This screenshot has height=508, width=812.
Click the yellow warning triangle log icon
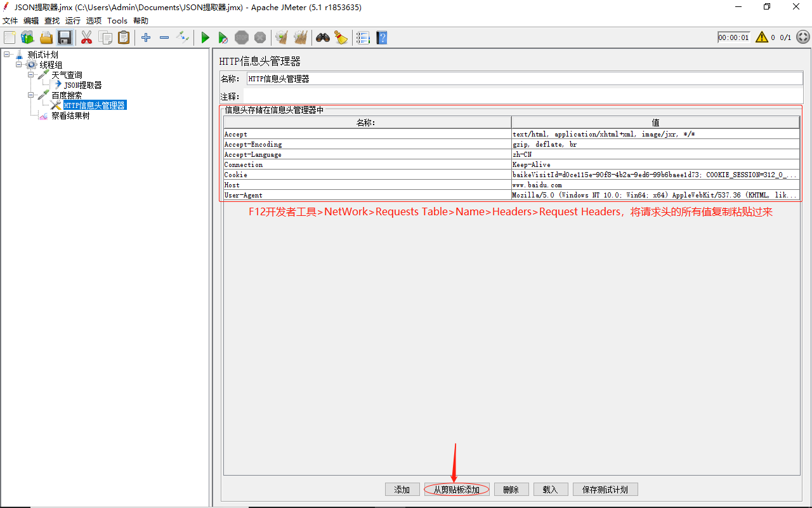pos(762,37)
